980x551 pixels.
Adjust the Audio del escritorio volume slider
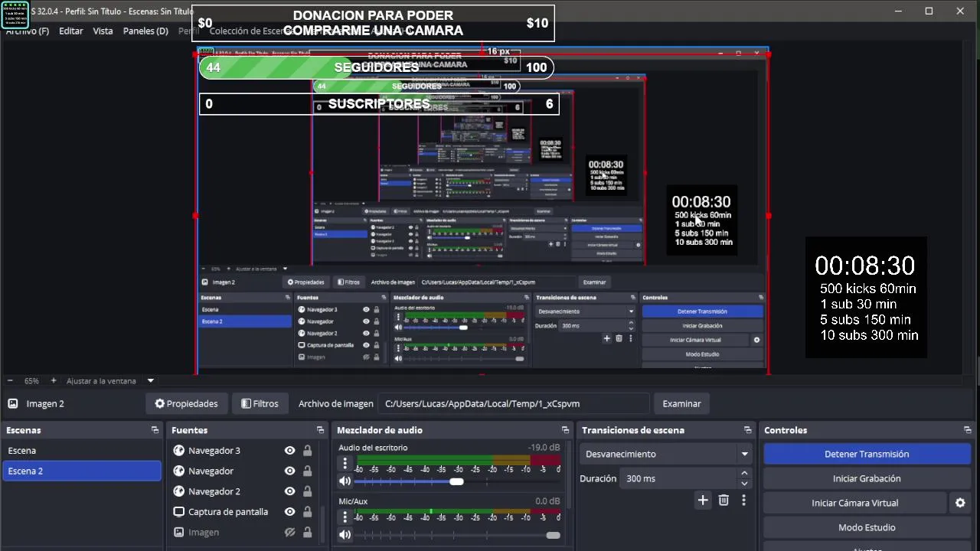click(x=456, y=481)
